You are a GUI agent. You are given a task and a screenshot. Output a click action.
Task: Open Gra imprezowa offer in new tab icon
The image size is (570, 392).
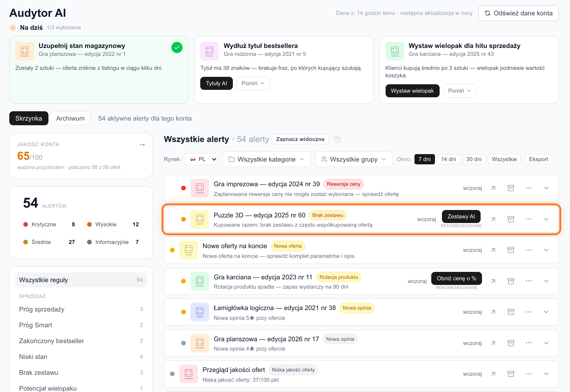point(493,188)
